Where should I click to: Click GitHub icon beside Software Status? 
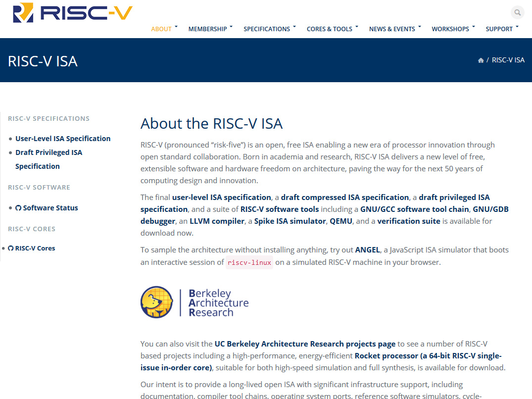click(x=18, y=208)
